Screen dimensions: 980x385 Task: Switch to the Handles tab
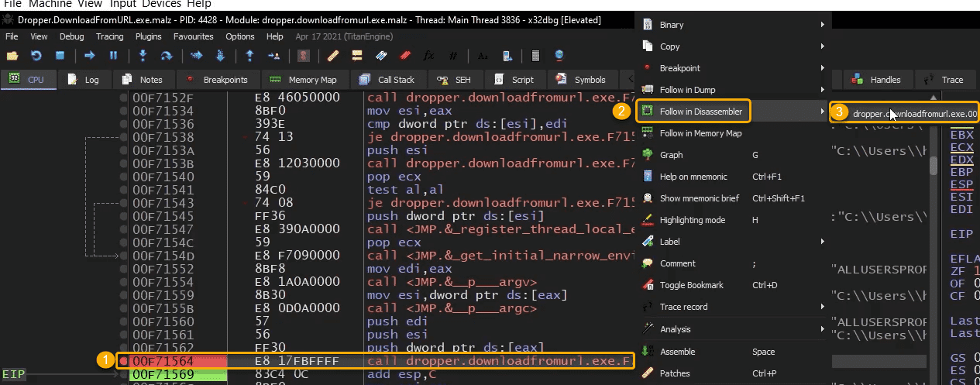[877, 80]
